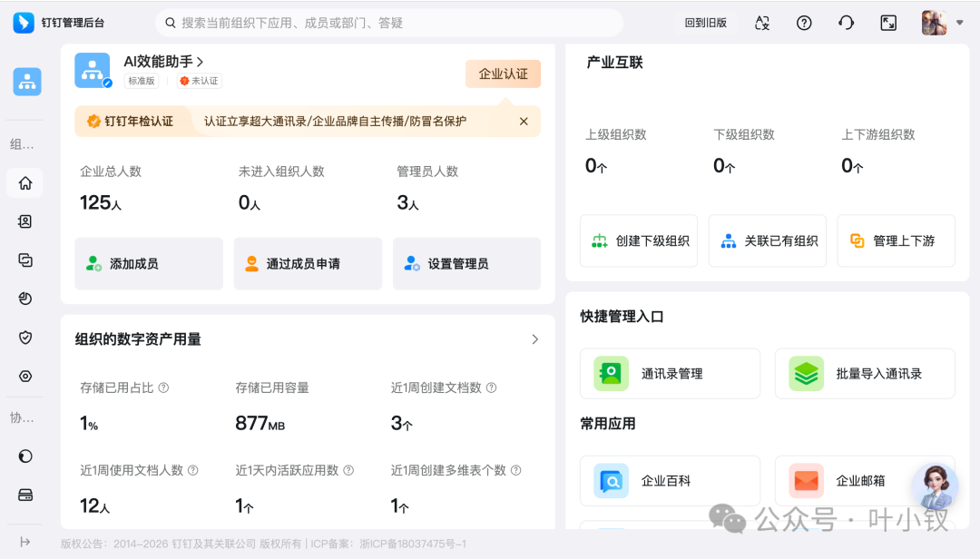Open the 通讯录管理 shortcut card
980x559 pixels.
pos(670,374)
